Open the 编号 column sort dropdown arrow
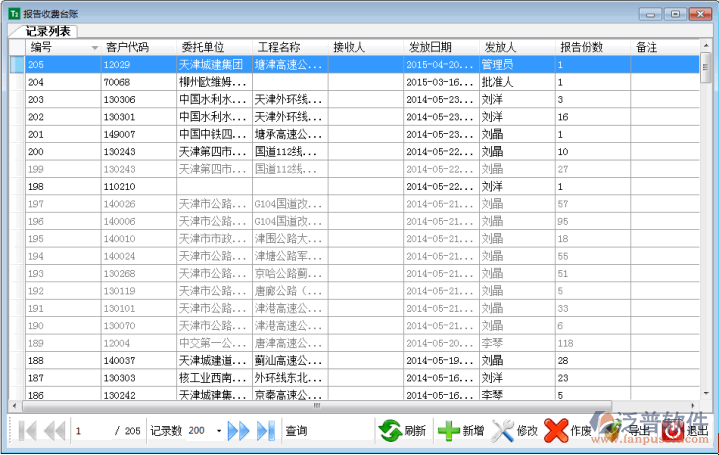The height and width of the screenshot is (455, 719). coord(95,47)
